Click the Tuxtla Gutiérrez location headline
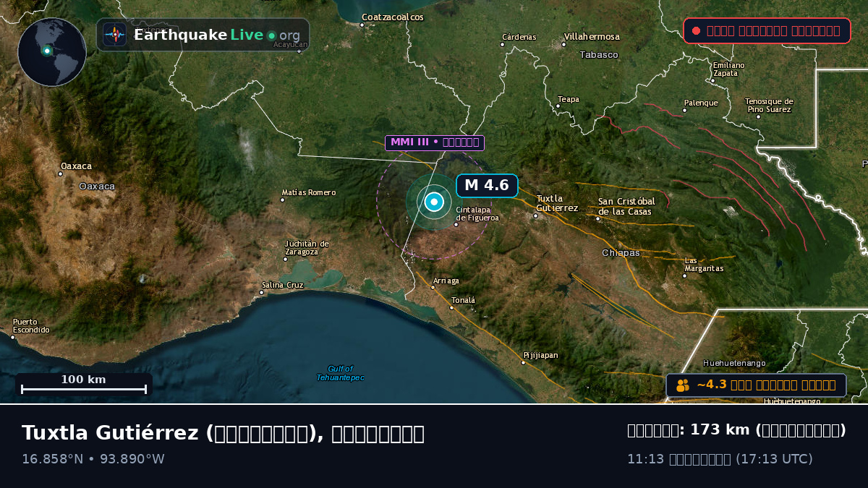 tap(223, 433)
